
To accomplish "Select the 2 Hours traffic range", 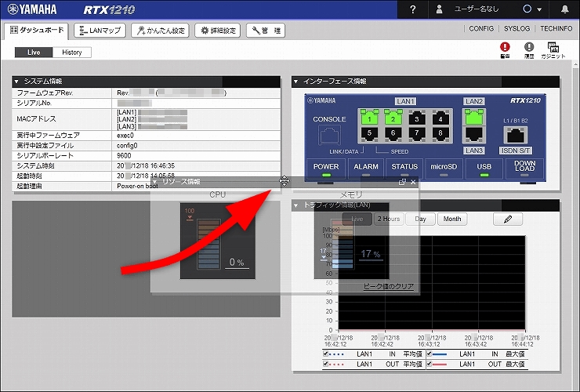I will coord(389,219).
